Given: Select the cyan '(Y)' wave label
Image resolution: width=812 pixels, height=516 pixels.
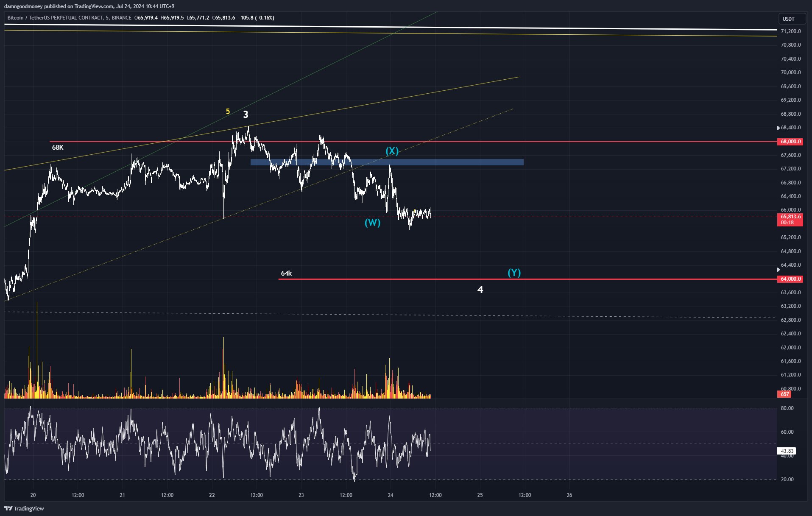Looking at the screenshot, I should [514, 273].
